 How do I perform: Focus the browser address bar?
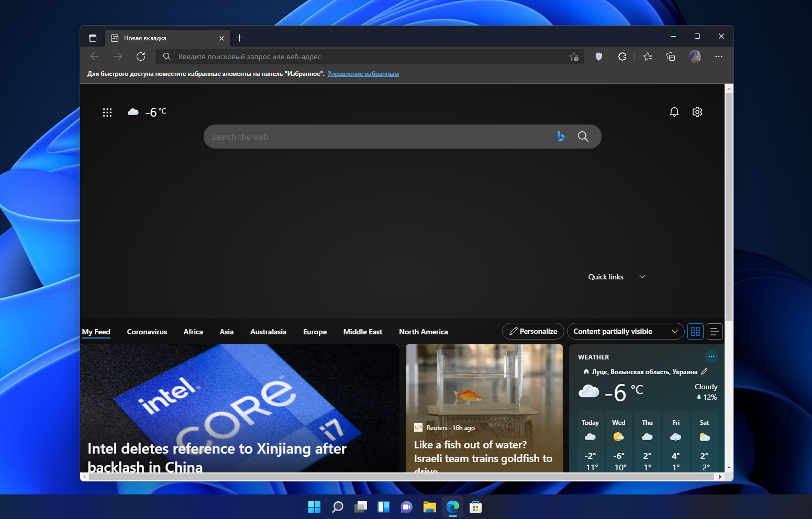(x=371, y=57)
